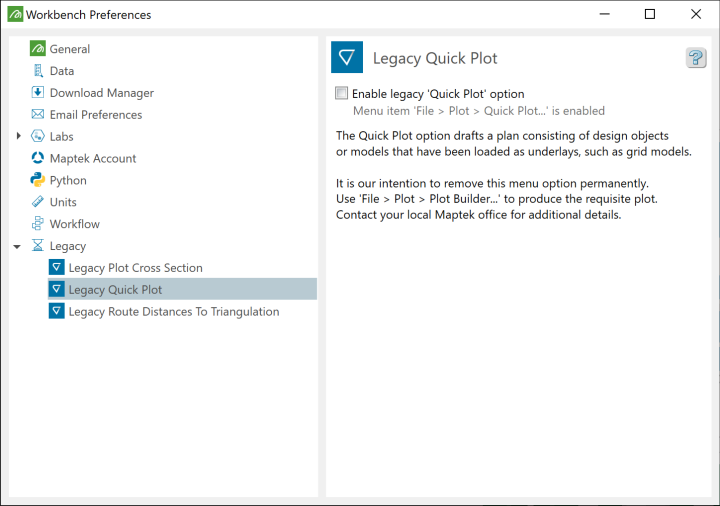Open the Labs preferences category

(x=61, y=136)
